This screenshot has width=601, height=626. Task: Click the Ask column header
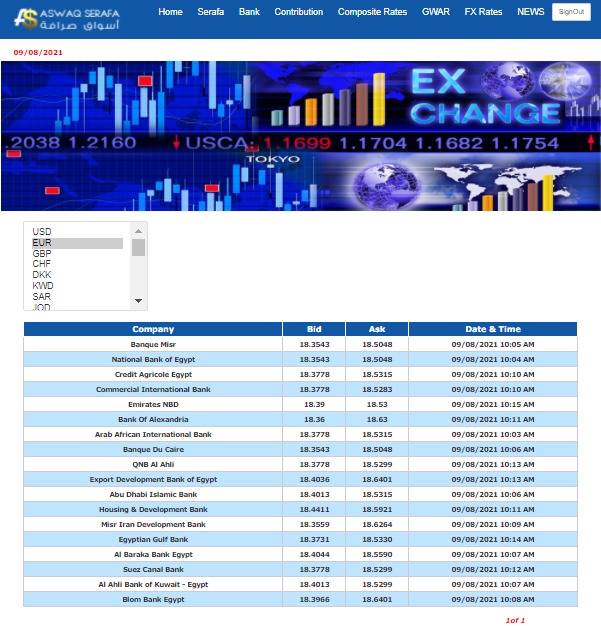377,329
